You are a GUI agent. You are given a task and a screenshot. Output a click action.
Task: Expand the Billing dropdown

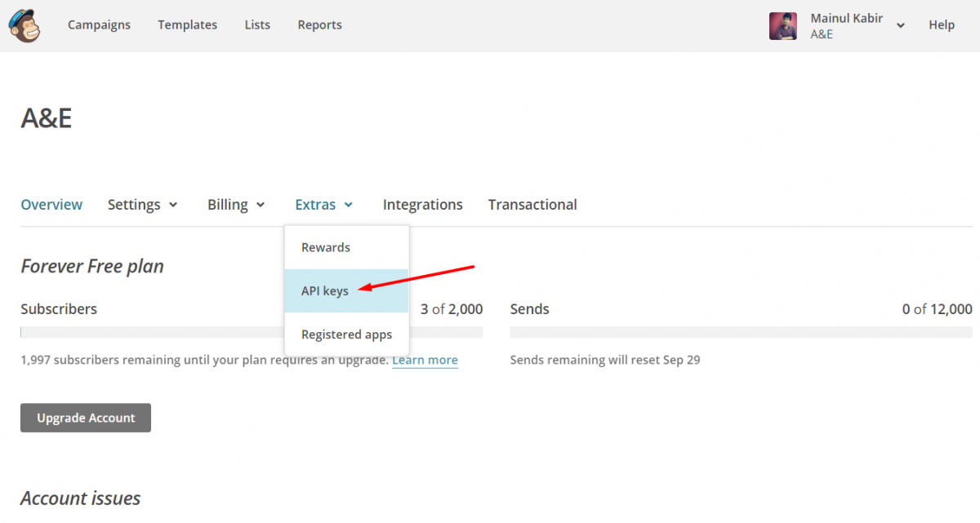236,204
